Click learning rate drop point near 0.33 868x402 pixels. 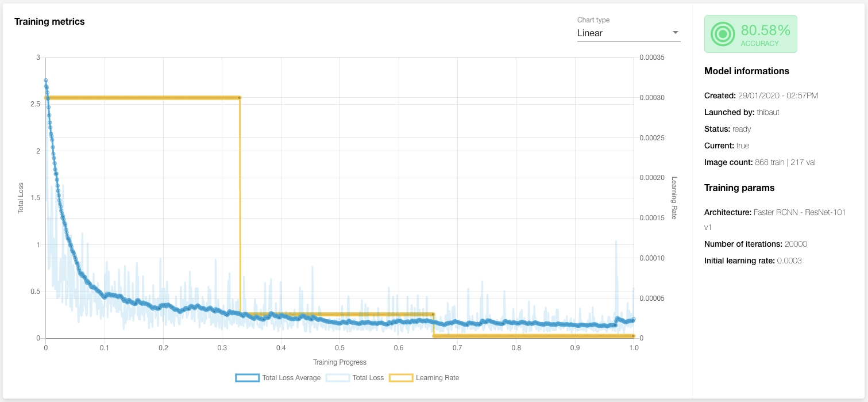pos(240,98)
